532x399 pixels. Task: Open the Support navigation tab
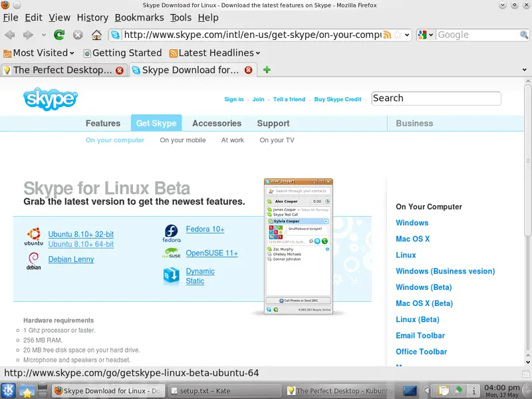(x=273, y=123)
